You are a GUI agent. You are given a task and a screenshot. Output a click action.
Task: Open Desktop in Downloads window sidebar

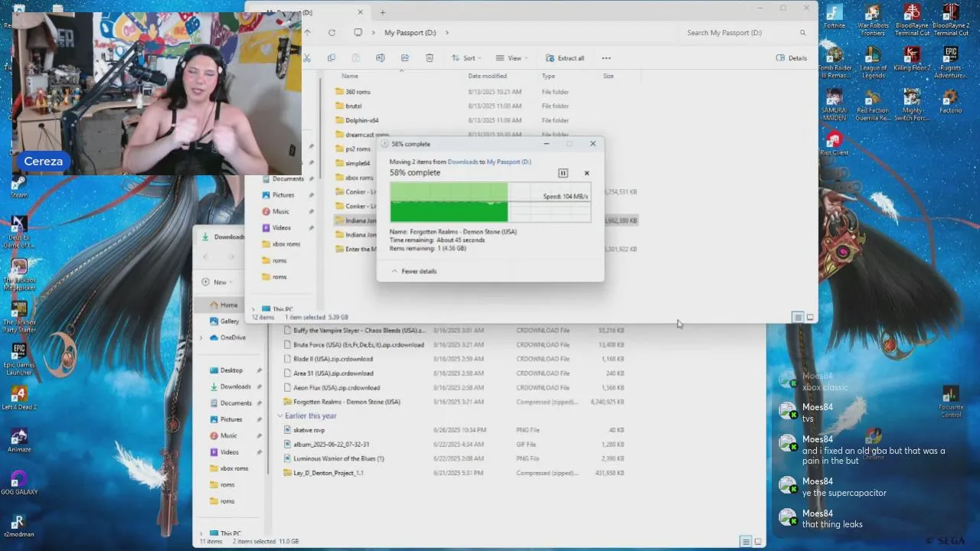tap(231, 370)
